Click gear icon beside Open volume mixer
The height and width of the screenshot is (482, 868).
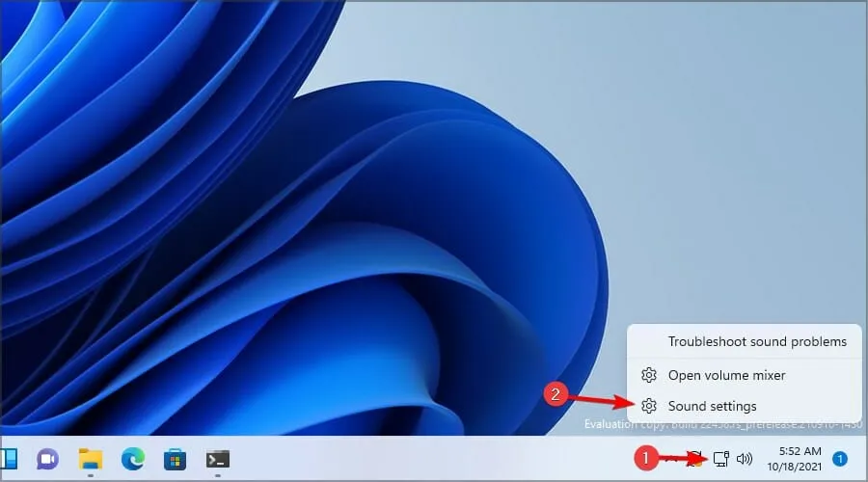click(649, 375)
